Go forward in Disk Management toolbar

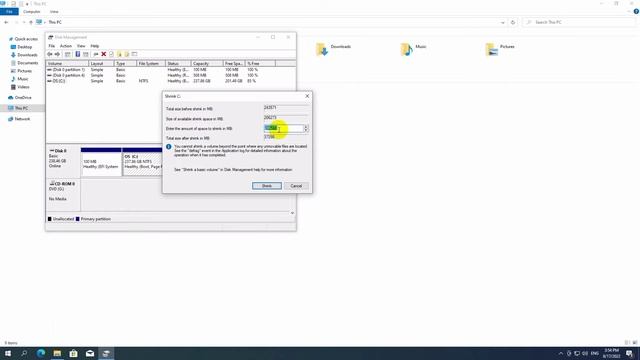(57, 54)
